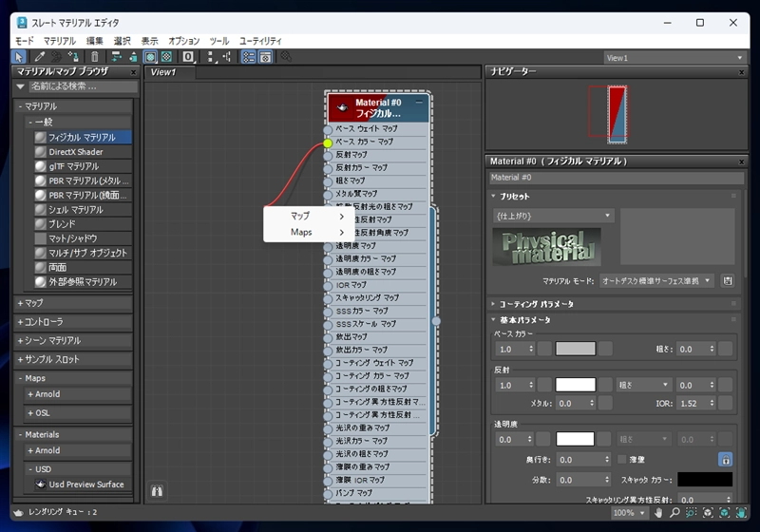Click Assign Material to Selection toolbar icon

(x=73, y=57)
